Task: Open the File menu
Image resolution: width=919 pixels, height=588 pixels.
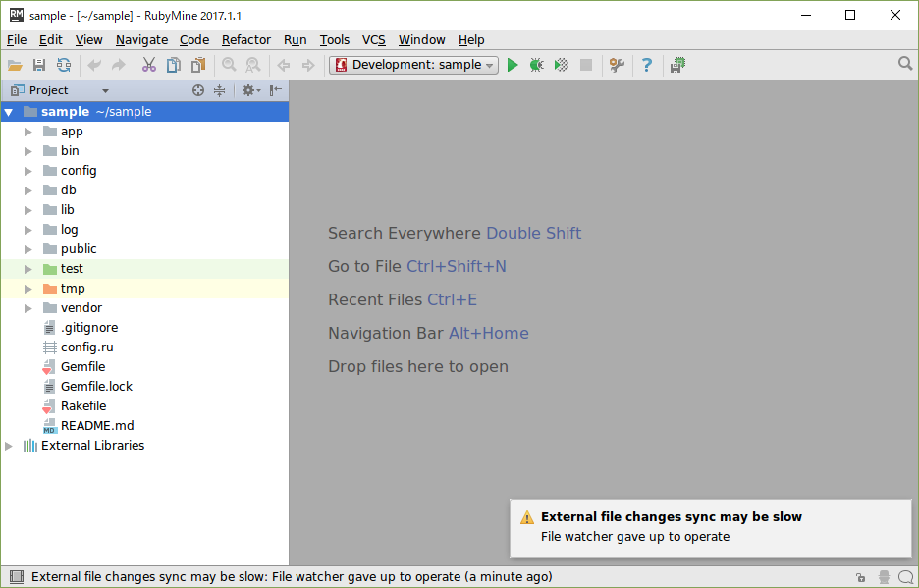Action: click(x=17, y=40)
